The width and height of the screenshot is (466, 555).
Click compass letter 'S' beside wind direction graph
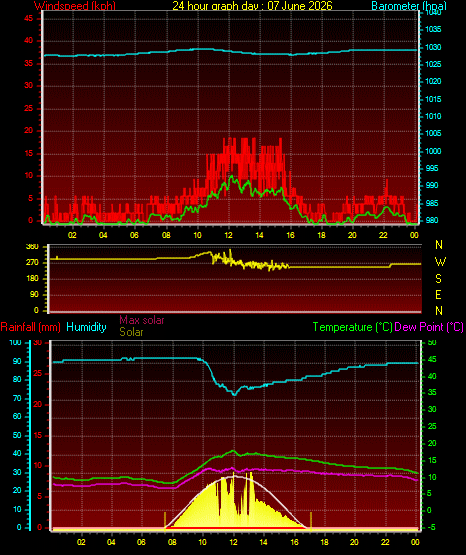[438, 279]
